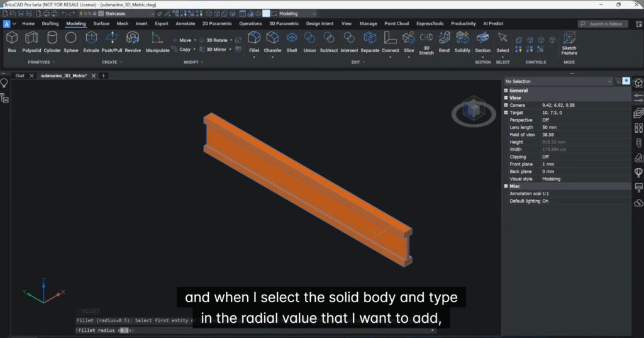Switch to the Mesh ribbon tab
The width and height of the screenshot is (644, 338).
tap(123, 24)
